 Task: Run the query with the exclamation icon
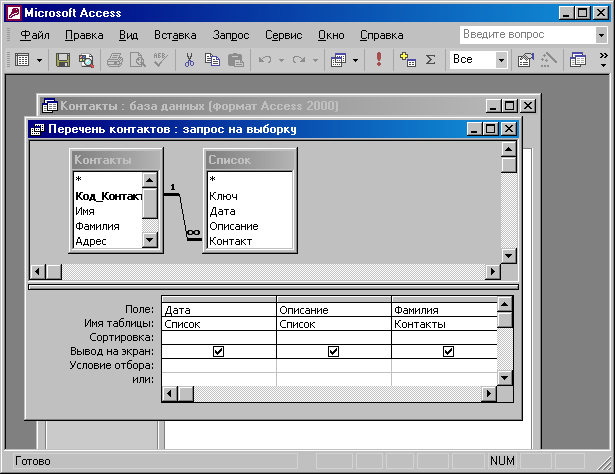point(378,59)
